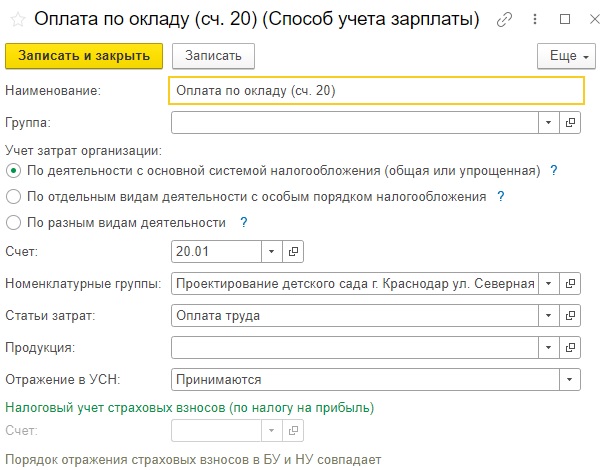Expand the Счет 20.01 dropdown
This screenshot has width=606, height=470.
pos(271,252)
